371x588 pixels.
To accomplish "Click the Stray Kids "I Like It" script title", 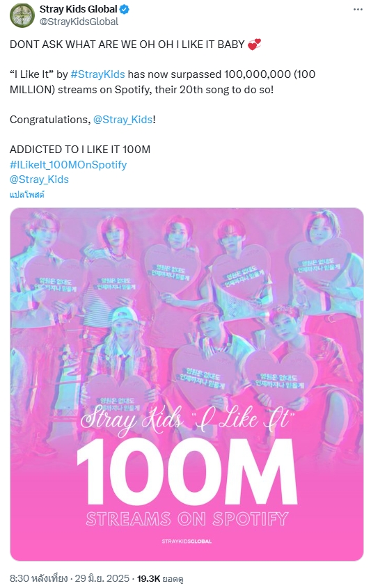I will click(x=187, y=418).
